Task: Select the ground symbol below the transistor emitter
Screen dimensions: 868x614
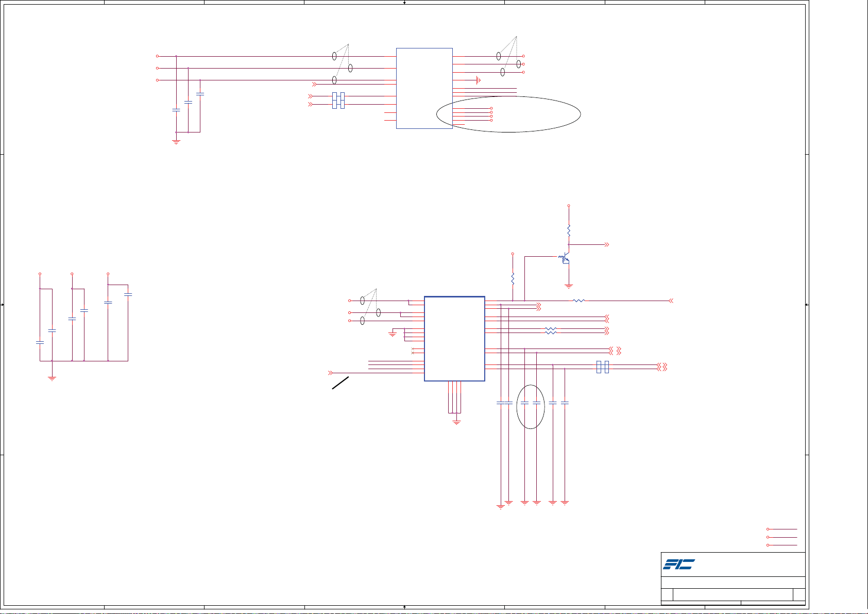Action: point(569,286)
